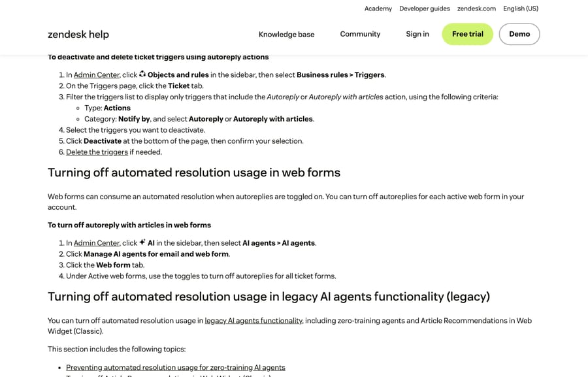Click 'This section includes the following topics:' text

[x=117, y=350]
